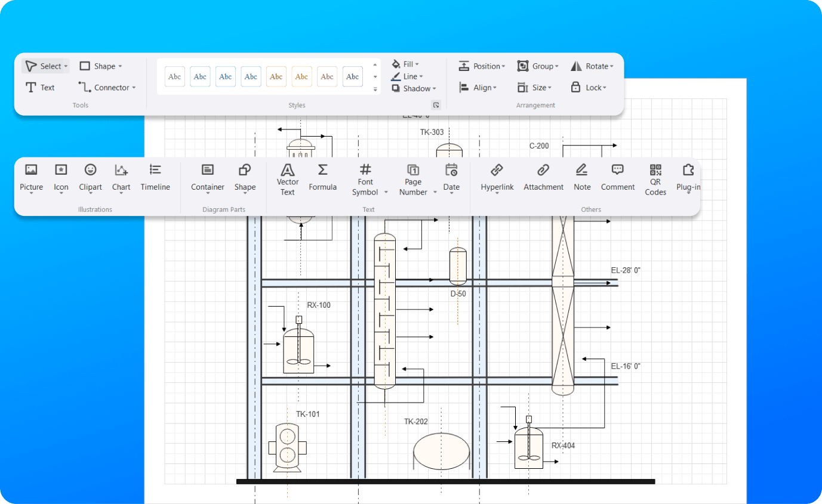Insert a Date field
Screen dimensions: 822x504
(x=451, y=177)
